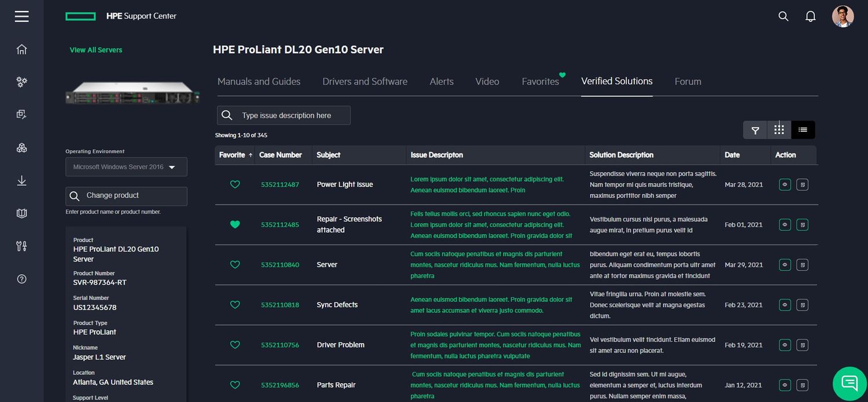Favorite the Power Light Issue case

click(235, 185)
